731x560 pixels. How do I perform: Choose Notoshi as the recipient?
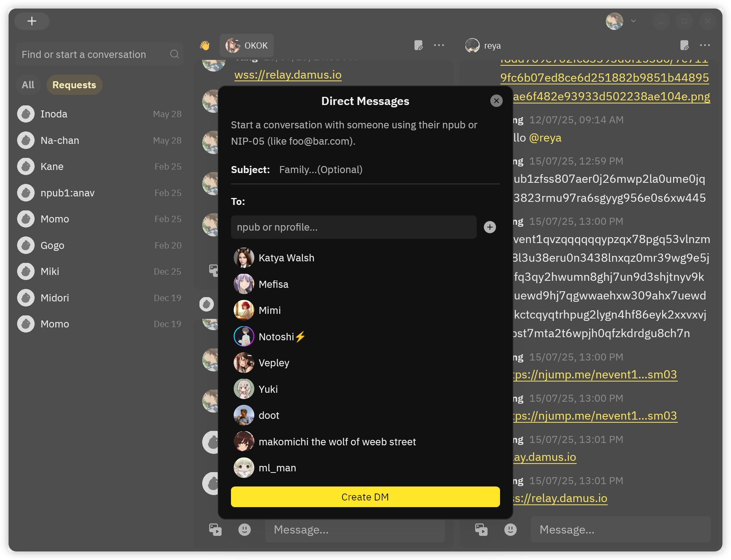(276, 337)
